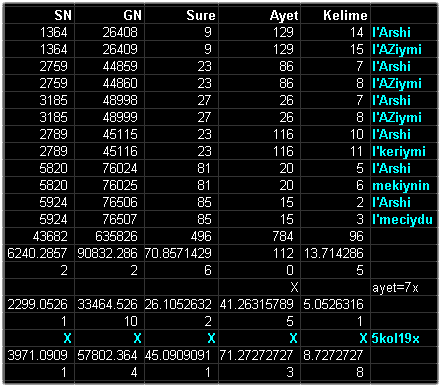
Task: Click the SN column header
Action: [x=39, y=15]
